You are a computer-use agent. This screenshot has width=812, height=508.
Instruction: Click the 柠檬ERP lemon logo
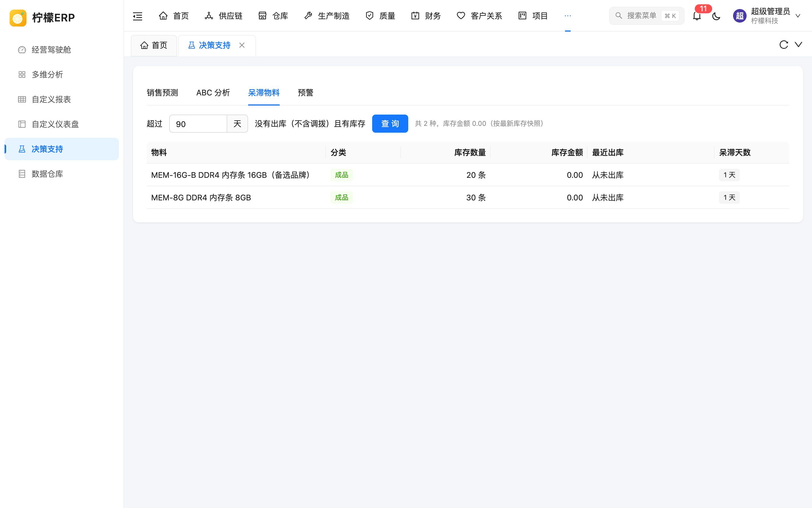pos(18,17)
